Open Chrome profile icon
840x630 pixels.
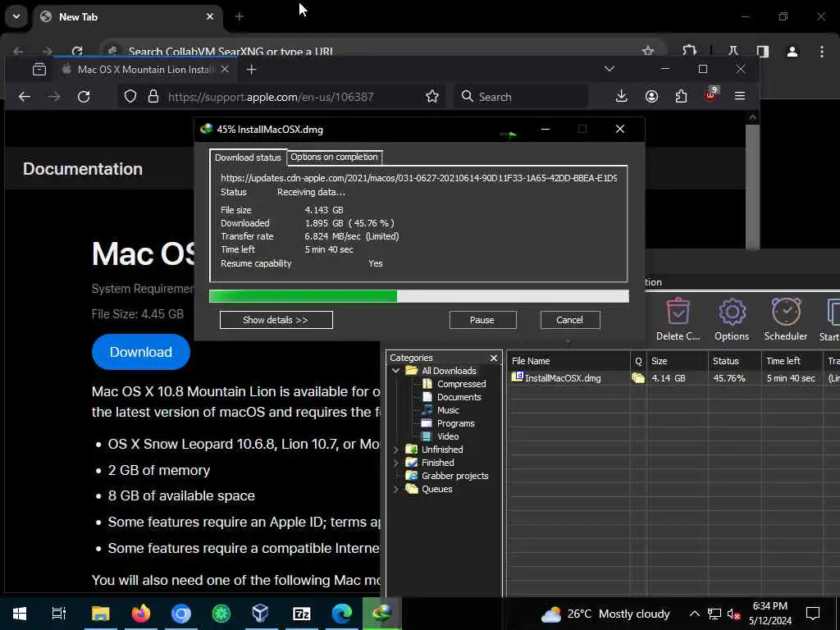pos(792,52)
